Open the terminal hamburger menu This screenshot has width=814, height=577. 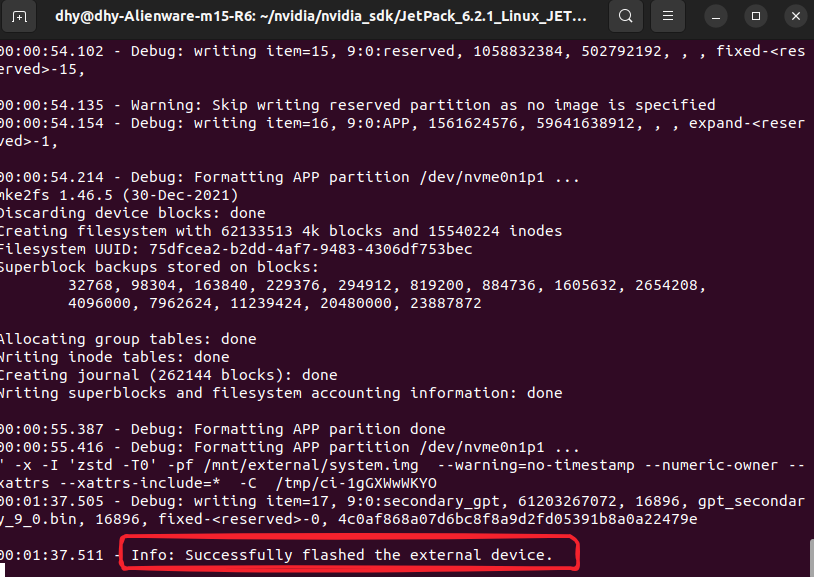point(671,16)
